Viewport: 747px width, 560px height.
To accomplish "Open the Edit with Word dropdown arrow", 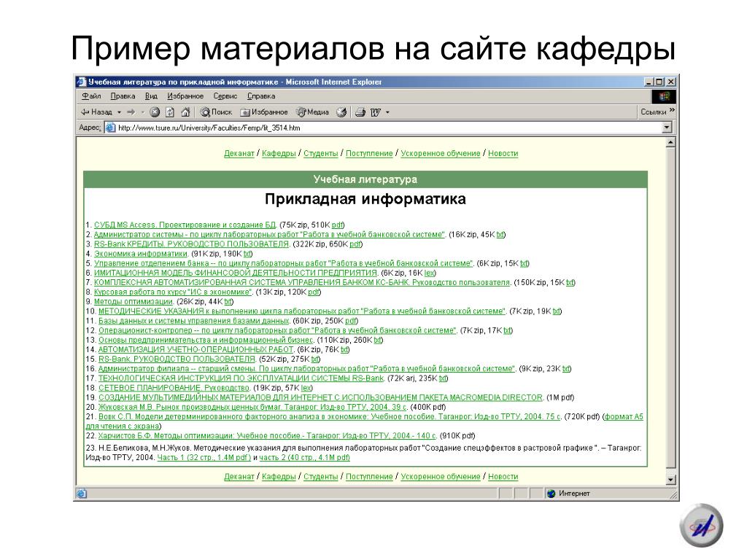I will pyautogui.click(x=387, y=112).
